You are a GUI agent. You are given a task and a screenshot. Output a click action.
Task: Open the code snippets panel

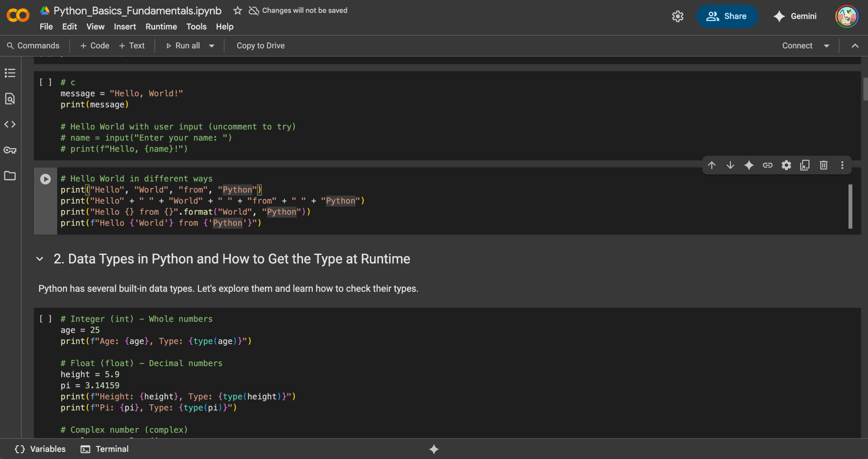[x=10, y=124]
